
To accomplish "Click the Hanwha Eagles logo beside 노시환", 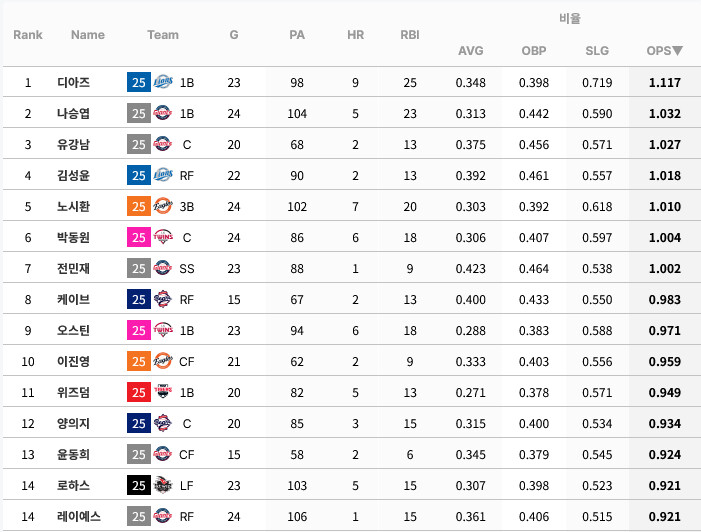I will (x=163, y=206).
